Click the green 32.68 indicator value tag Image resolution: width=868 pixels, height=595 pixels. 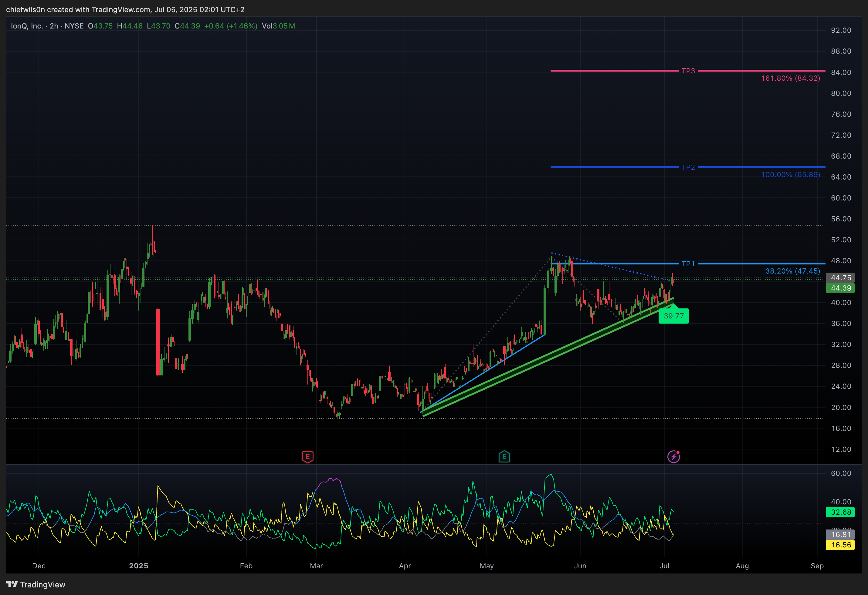(840, 512)
